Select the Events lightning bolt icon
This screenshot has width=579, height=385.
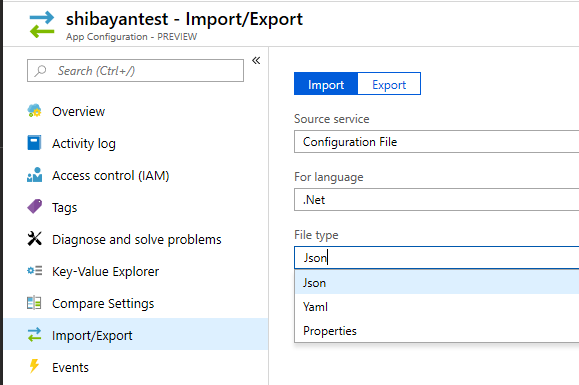pos(34,367)
